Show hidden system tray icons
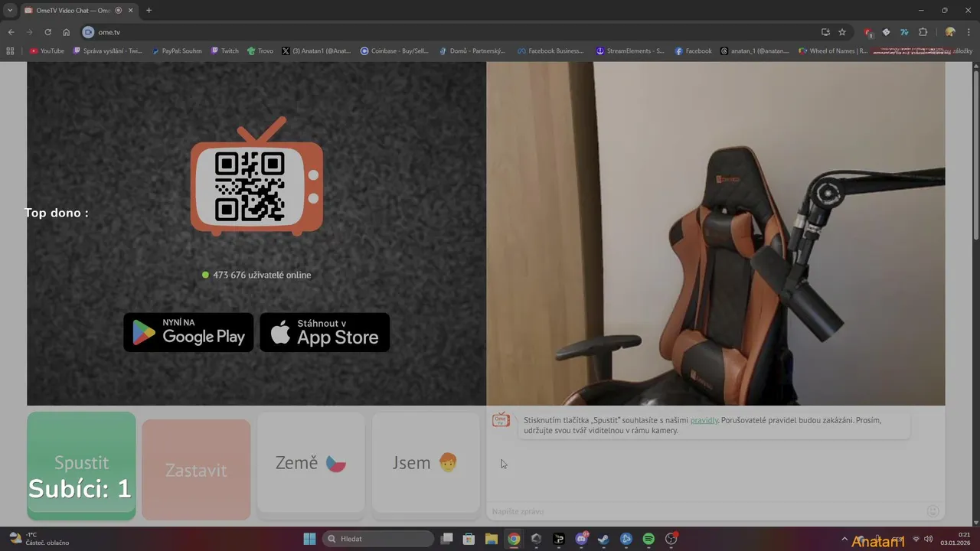This screenshot has width=980, height=551. coord(844,539)
